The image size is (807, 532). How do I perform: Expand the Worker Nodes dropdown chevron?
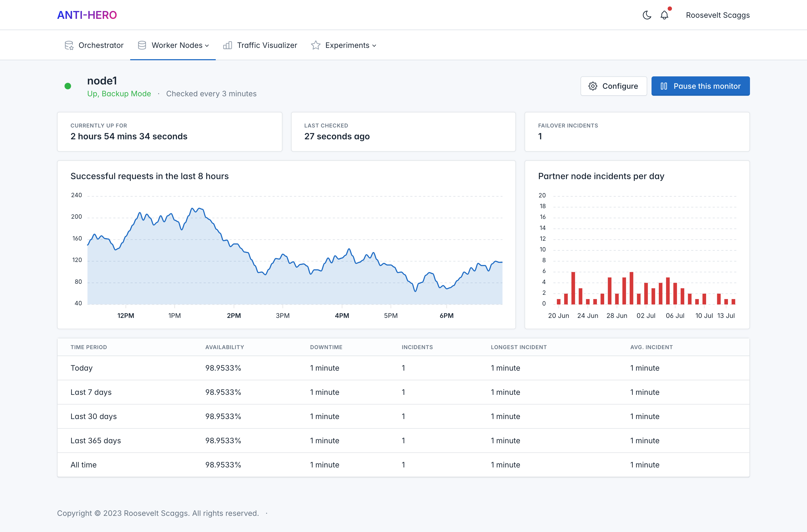click(207, 46)
